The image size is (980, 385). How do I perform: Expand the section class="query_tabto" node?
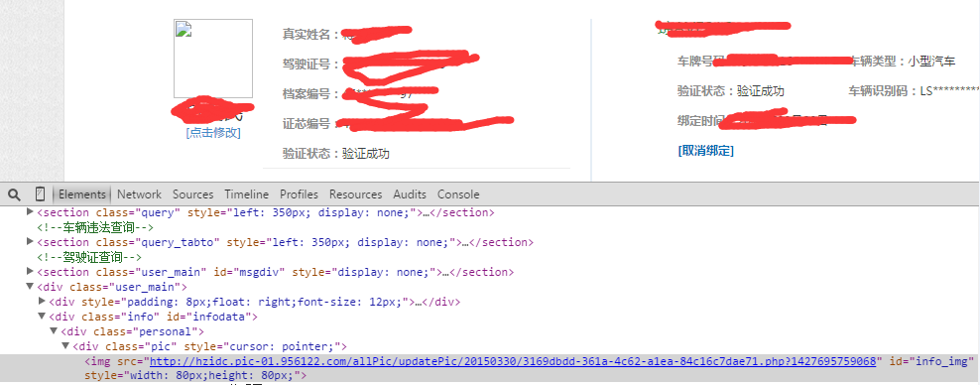pyautogui.click(x=30, y=242)
